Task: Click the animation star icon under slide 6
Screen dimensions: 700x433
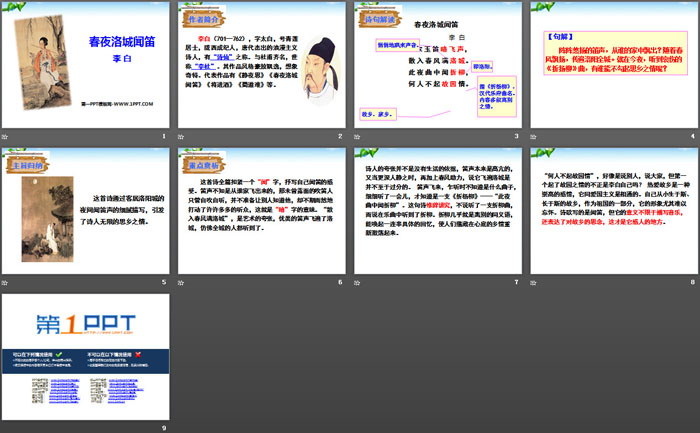Action: (x=181, y=283)
